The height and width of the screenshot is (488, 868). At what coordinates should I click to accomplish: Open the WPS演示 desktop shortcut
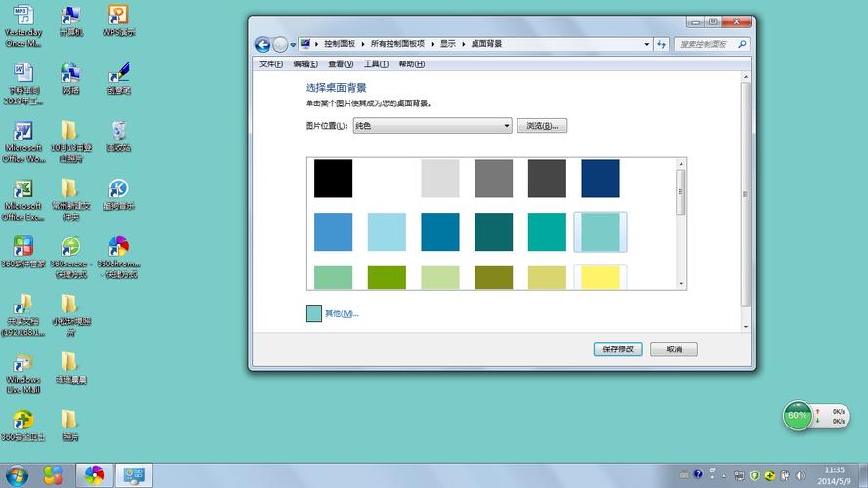118,18
